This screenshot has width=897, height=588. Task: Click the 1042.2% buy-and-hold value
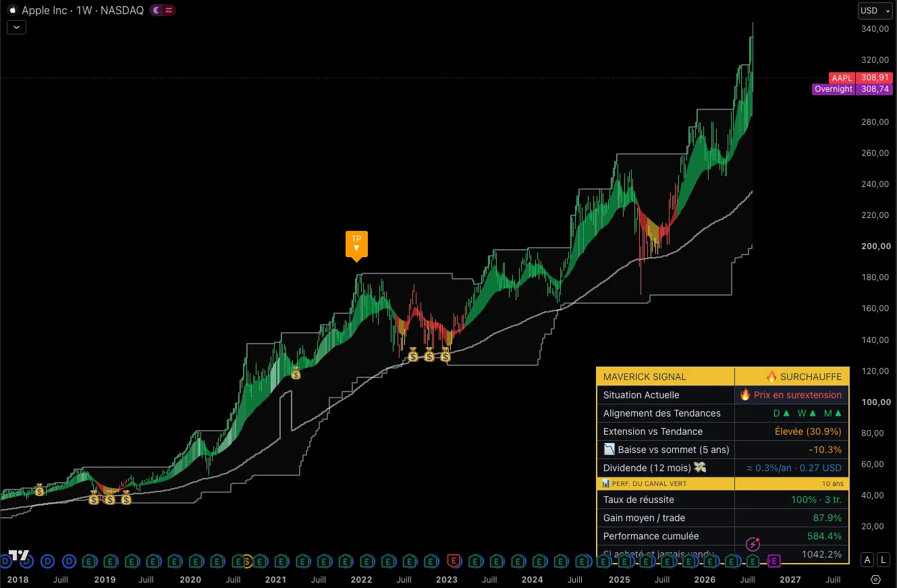(821, 554)
